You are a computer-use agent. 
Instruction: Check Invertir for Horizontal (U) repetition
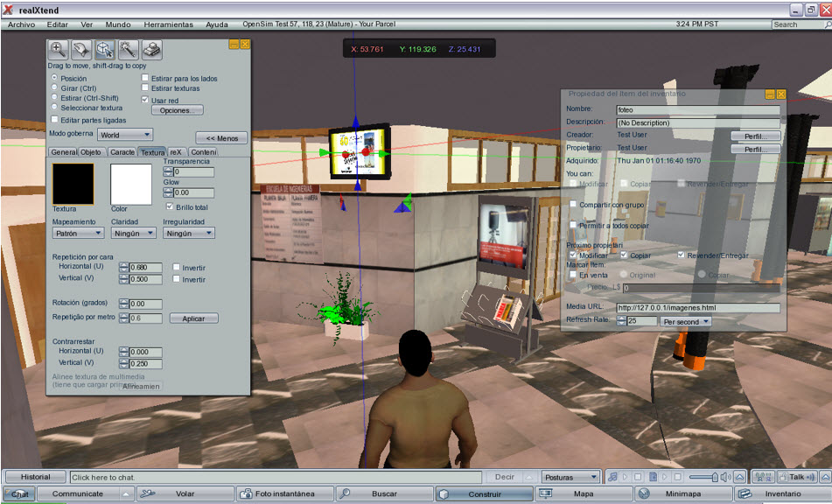click(x=176, y=268)
